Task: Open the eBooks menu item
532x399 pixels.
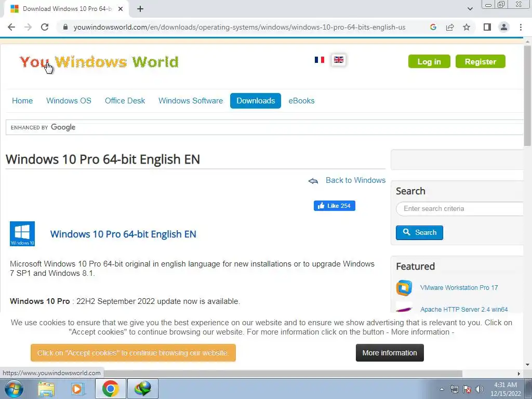Action: tap(302, 101)
